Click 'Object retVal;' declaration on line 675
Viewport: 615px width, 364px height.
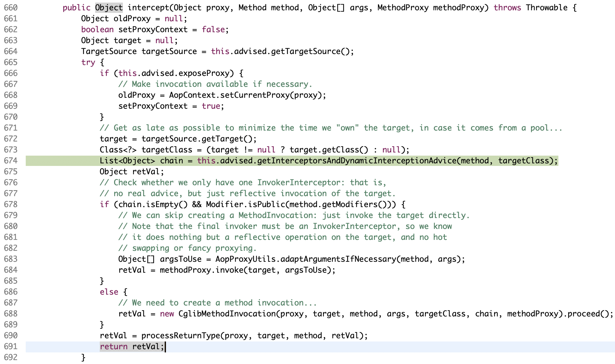132,172
